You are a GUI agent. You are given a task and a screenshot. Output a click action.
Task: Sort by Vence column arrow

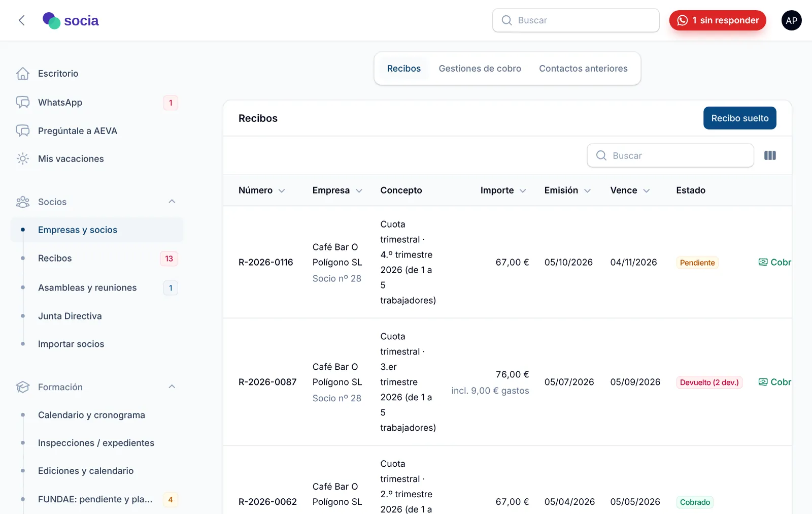(647, 190)
